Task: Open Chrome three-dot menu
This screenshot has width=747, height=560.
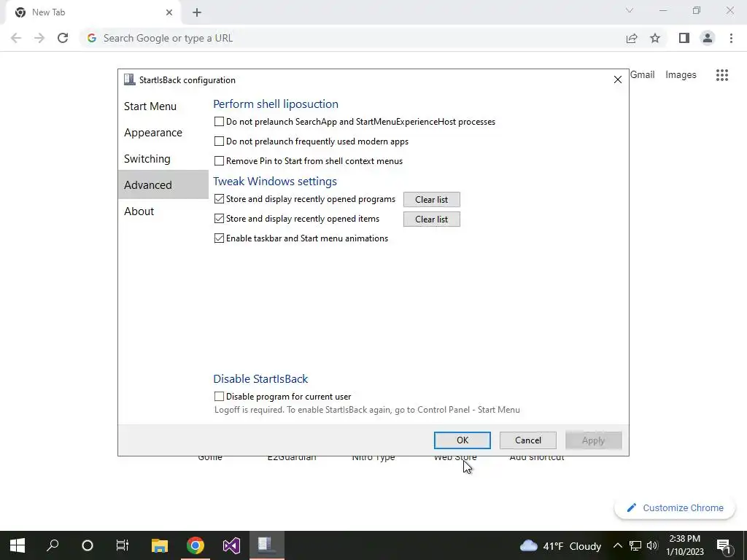Action: 731,38
